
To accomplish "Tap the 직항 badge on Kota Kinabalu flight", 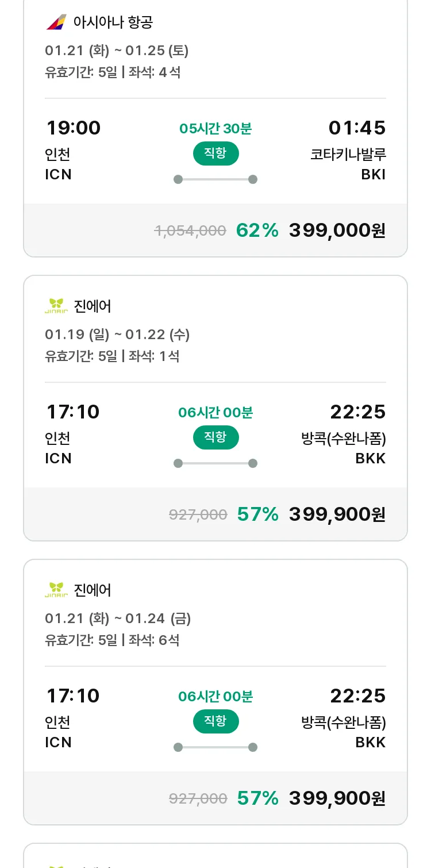I will coord(215,153).
